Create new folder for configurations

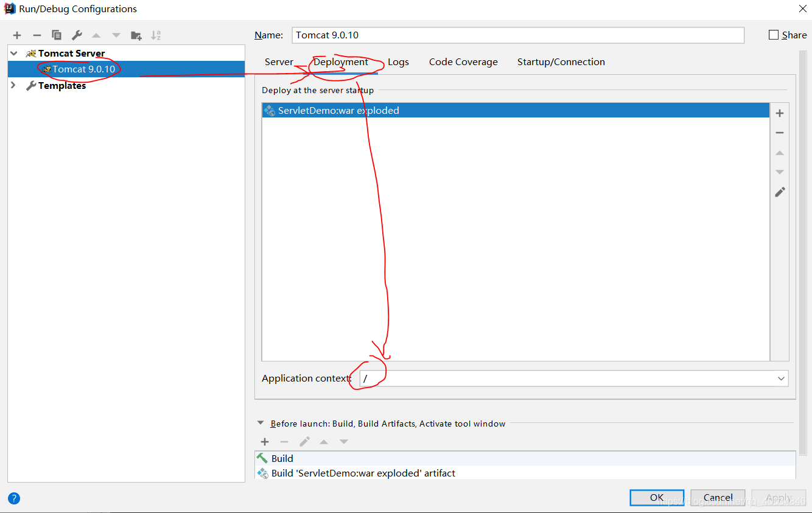coord(136,35)
